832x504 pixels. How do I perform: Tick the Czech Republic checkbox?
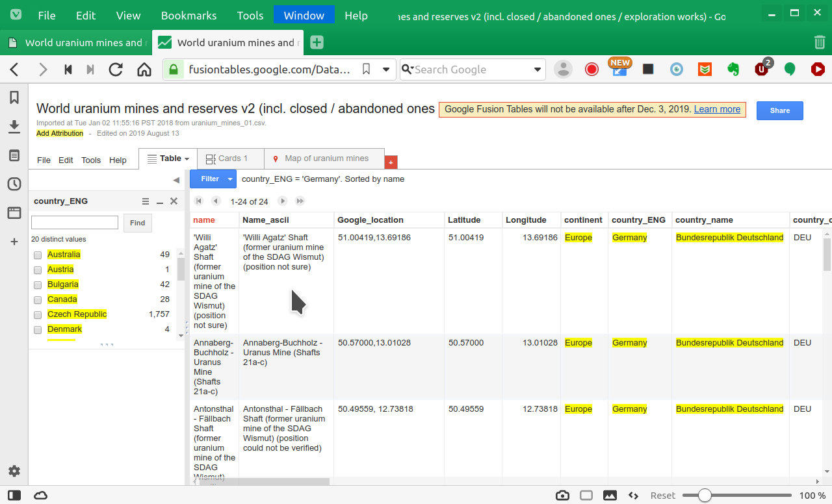click(38, 315)
